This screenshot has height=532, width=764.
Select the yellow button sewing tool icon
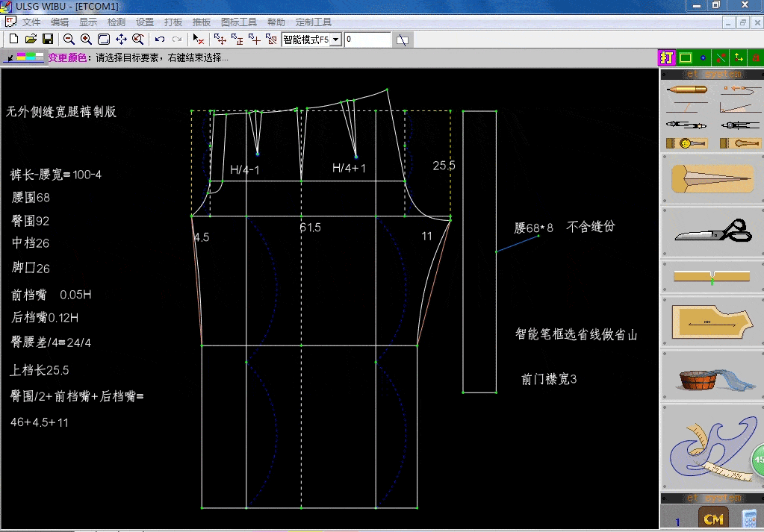(686, 143)
